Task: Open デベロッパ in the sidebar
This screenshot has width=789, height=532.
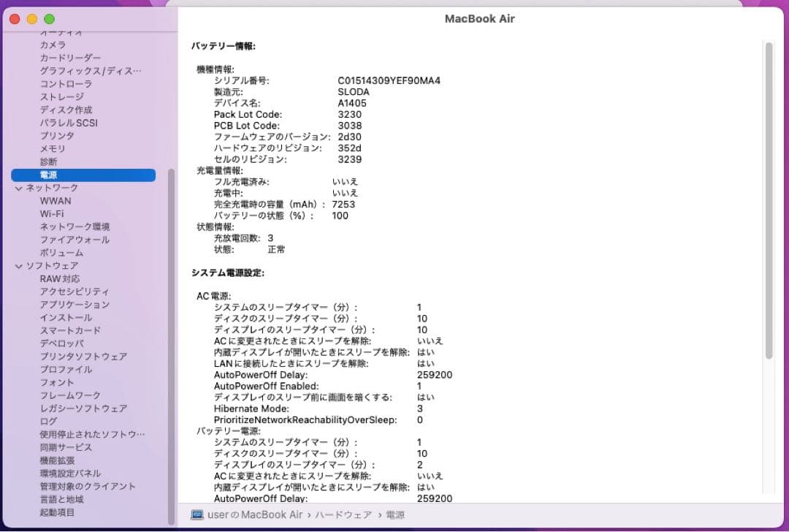Action: (x=62, y=343)
